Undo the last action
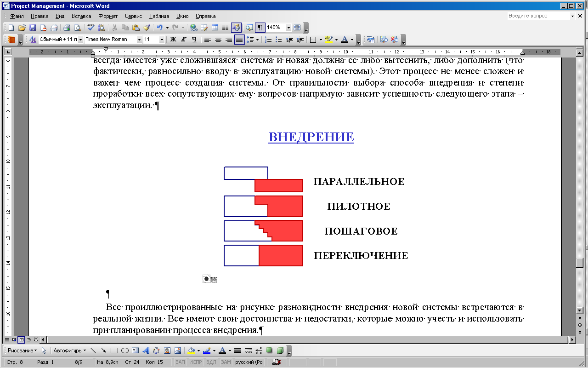This screenshot has width=588, height=368. [x=159, y=28]
